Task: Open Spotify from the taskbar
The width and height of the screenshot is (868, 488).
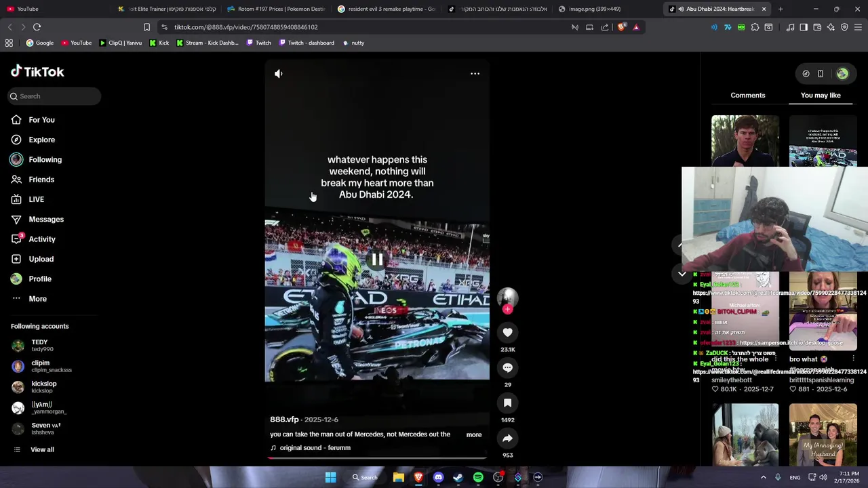Action: pyautogui.click(x=478, y=477)
